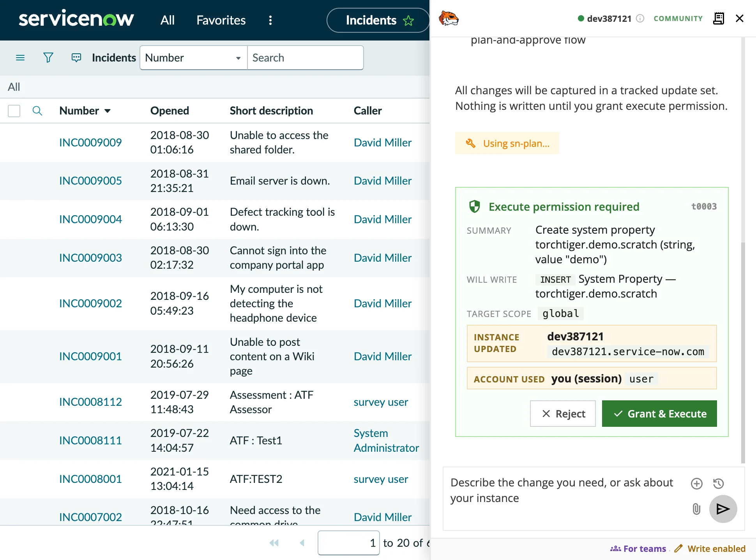Image resolution: width=756 pixels, height=560 pixels.
Task: Open the Favorites menu
Action: click(221, 20)
